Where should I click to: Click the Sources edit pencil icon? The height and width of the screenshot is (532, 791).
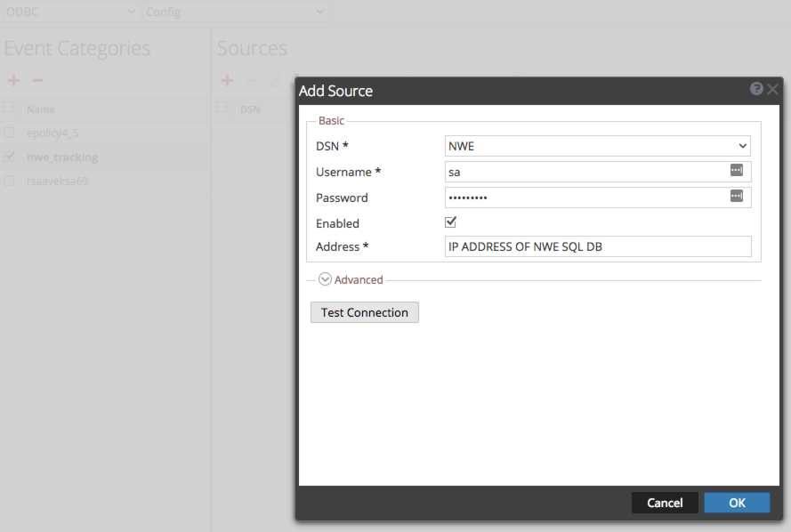[x=273, y=80]
